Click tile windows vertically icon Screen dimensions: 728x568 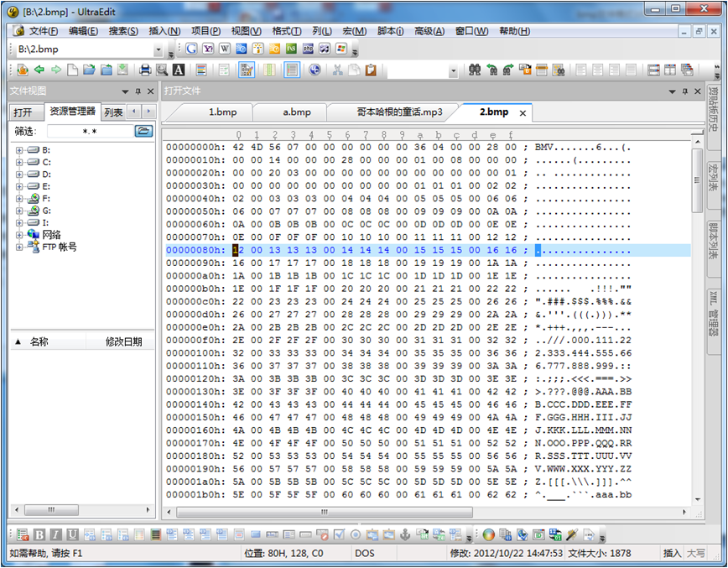(670, 70)
